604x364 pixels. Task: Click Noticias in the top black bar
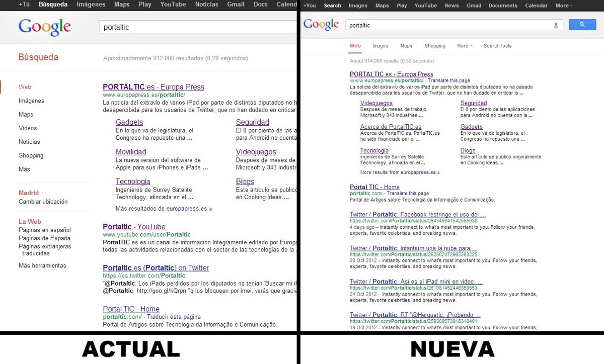click(206, 5)
